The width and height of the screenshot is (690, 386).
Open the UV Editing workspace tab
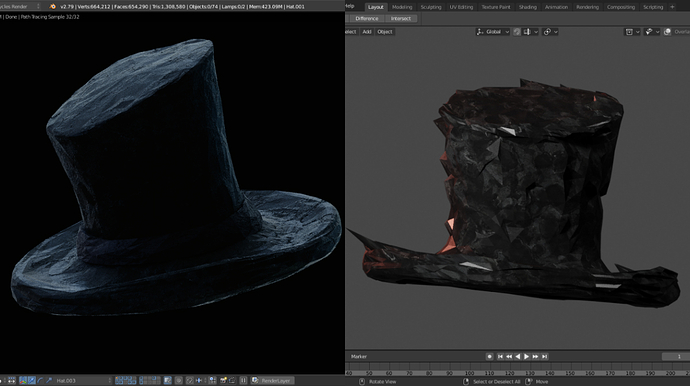click(x=461, y=7)
